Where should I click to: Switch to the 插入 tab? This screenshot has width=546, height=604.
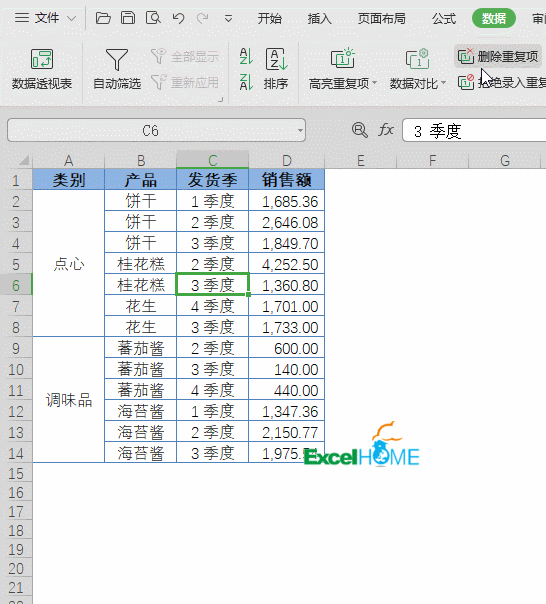coord(319,18)
